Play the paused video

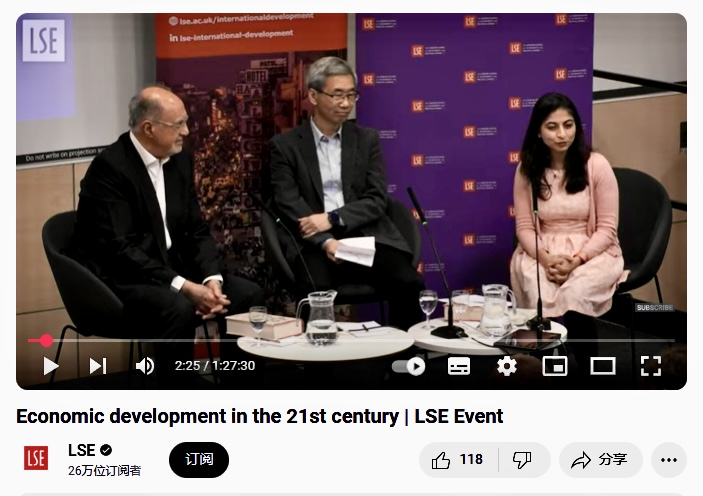(x=51, y=366)
